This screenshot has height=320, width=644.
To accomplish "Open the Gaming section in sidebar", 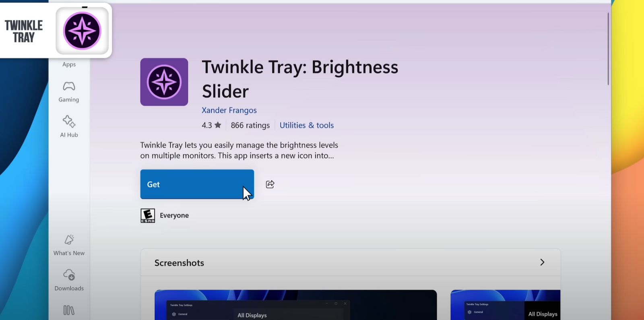I will [x=69, y=92].
